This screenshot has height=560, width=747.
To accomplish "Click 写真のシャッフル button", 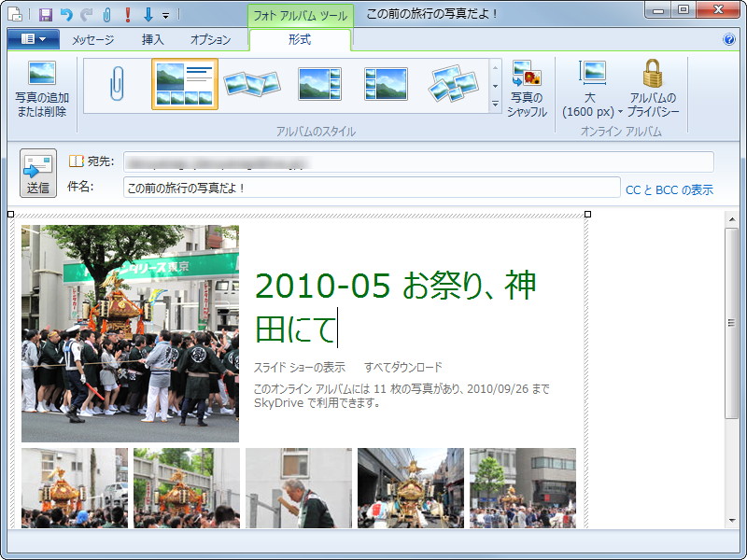I will pos(527,89).
